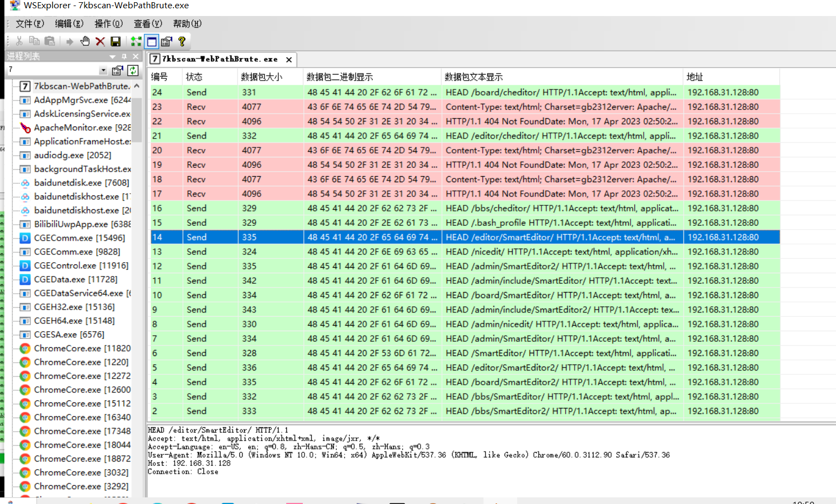Select packet 2 HEAD /bbs/SmartEditor2/ row
This screenshot has width=836, height=504.
pos(465,411)
